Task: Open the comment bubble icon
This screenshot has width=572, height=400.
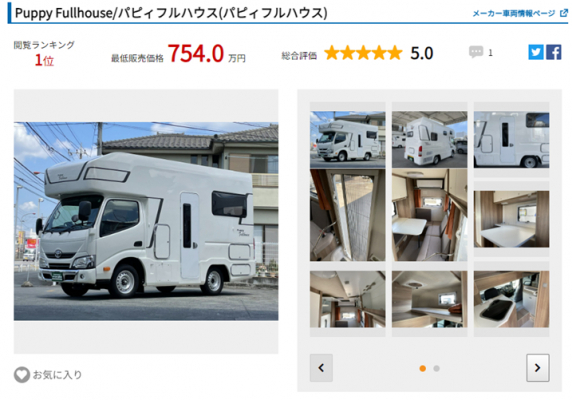Action: [x=476, y=52]
